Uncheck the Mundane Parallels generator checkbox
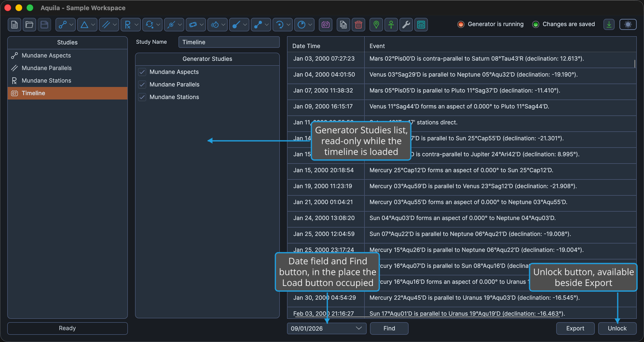 pos(142,85)
